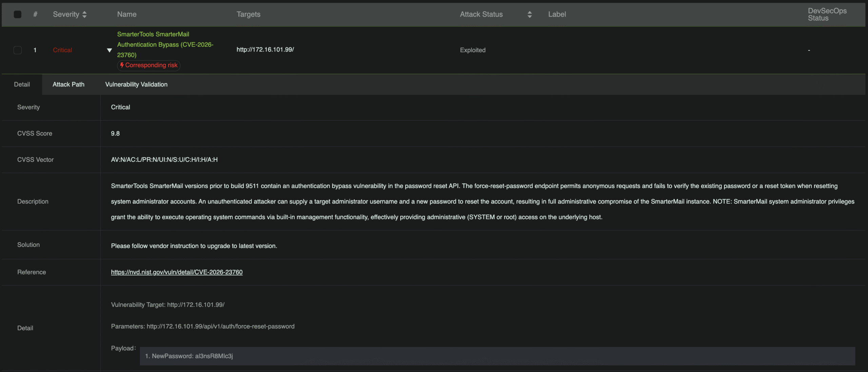This screenshot has width=868, height=372.
Task: Click the Severity column sort arrows
Action: (x=84, y=14)
